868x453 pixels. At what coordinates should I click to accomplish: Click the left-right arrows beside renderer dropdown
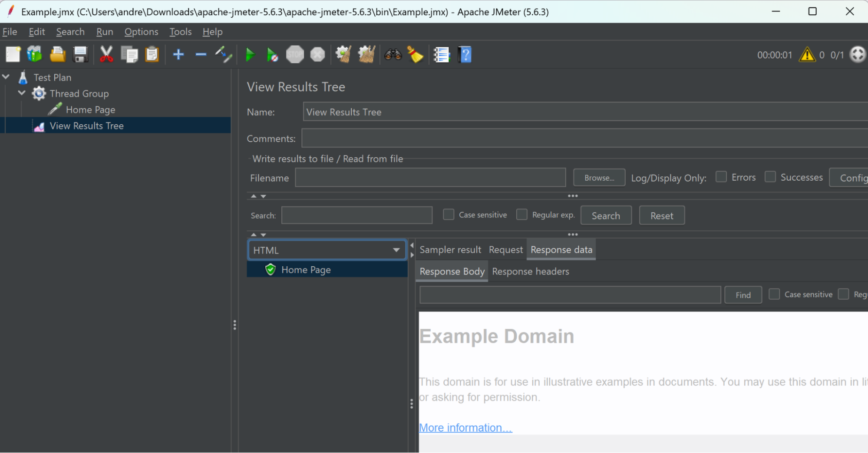[x=412, y=250]
